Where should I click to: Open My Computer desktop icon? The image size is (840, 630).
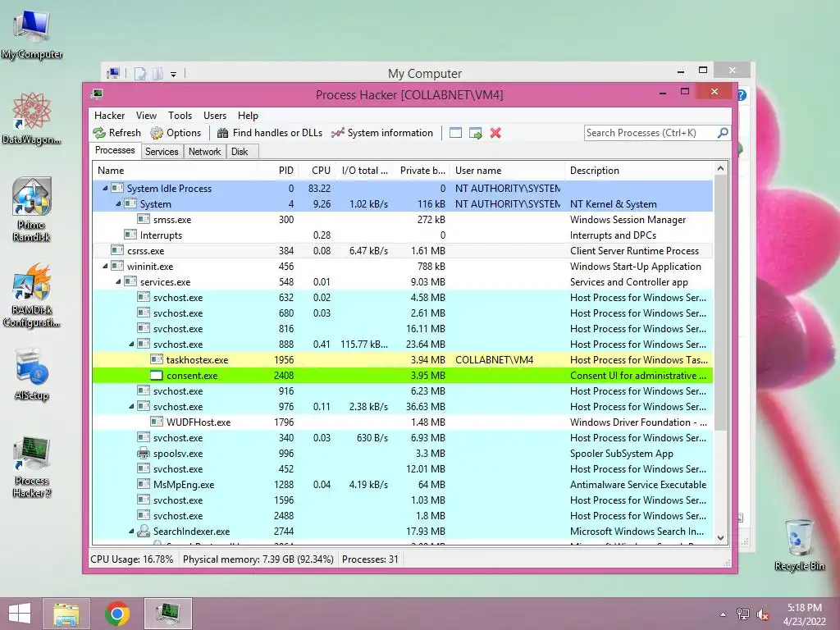pos(32,34)
